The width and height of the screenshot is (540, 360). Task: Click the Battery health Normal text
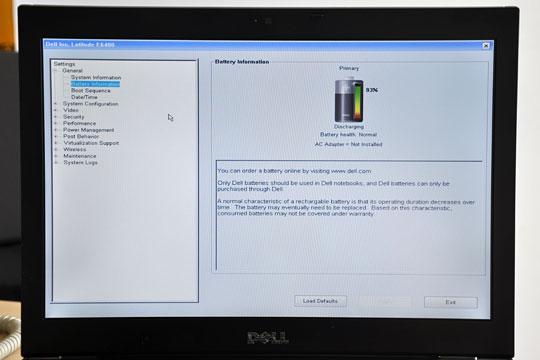[x=349, y=135]
